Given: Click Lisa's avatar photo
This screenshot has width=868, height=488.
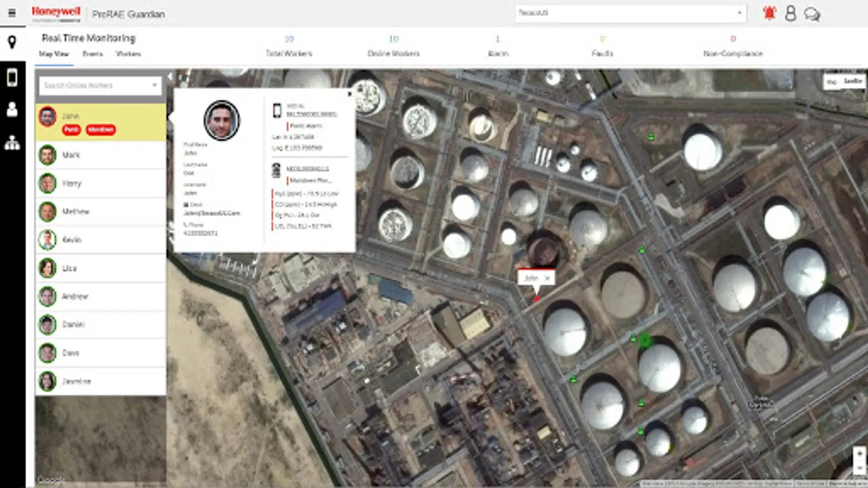Looking at the screenshot, I should coord(48,268).
